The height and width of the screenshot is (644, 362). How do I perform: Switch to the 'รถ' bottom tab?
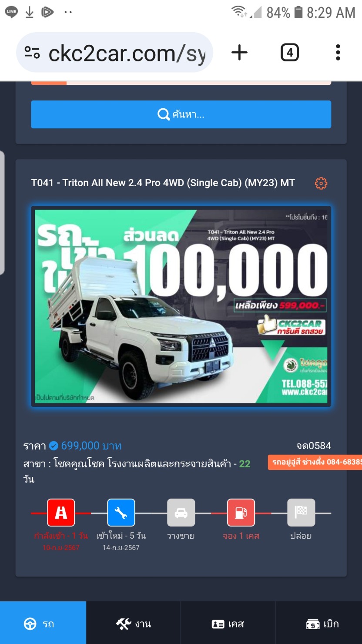[43, 623]
